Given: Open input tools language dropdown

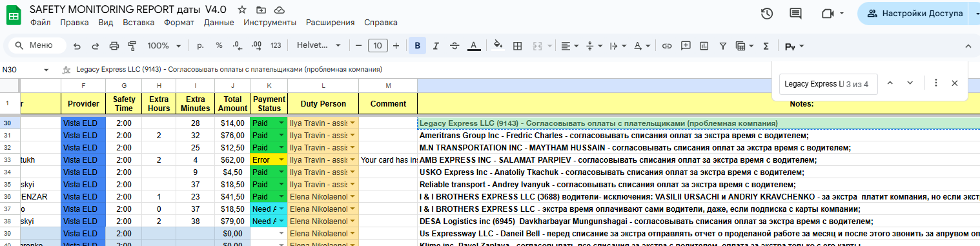Looking at the screenshot, I should [x=794, y=46].
